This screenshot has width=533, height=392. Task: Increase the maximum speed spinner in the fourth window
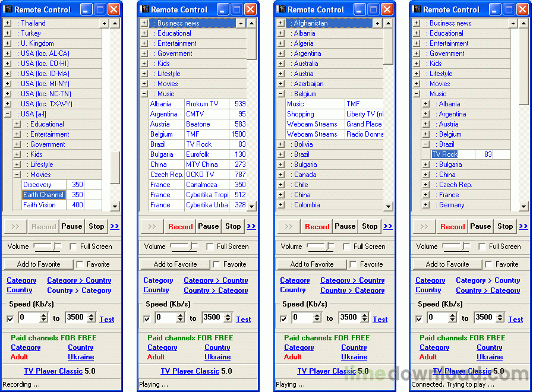pos(500,315)
